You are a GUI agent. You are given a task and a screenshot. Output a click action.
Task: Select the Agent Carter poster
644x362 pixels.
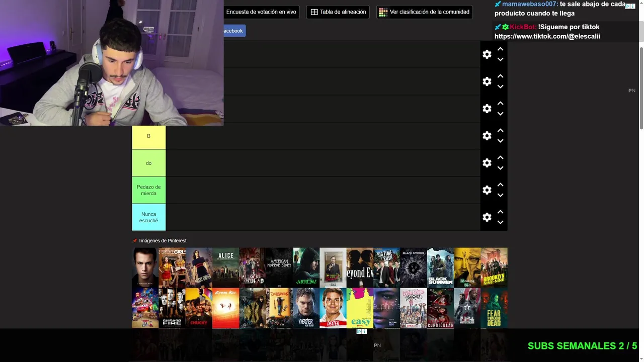coord(199,267)
